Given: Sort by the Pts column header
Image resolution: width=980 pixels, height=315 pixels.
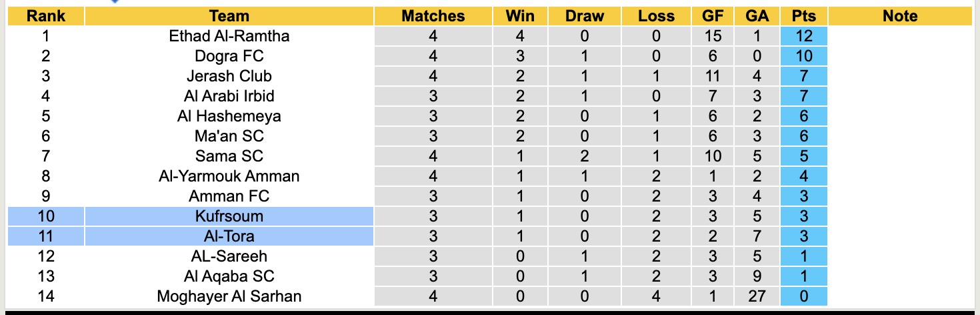Looking at the screenshot, I should click(803, 16).
